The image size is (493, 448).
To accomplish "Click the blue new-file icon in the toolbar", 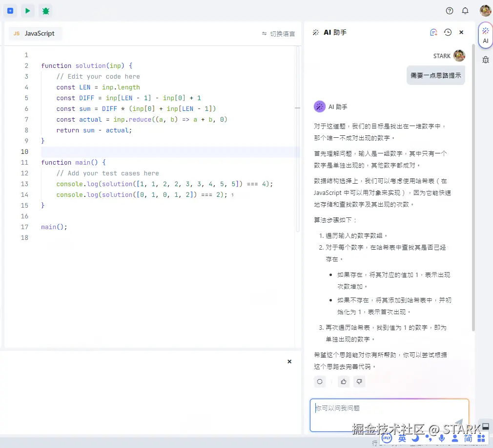I will coord(10,10).
